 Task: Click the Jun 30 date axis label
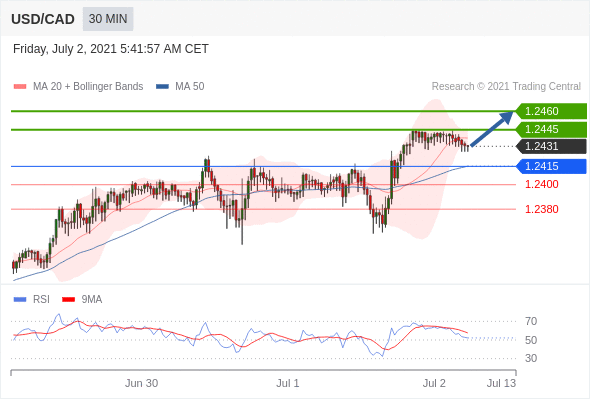coord(141,383)
